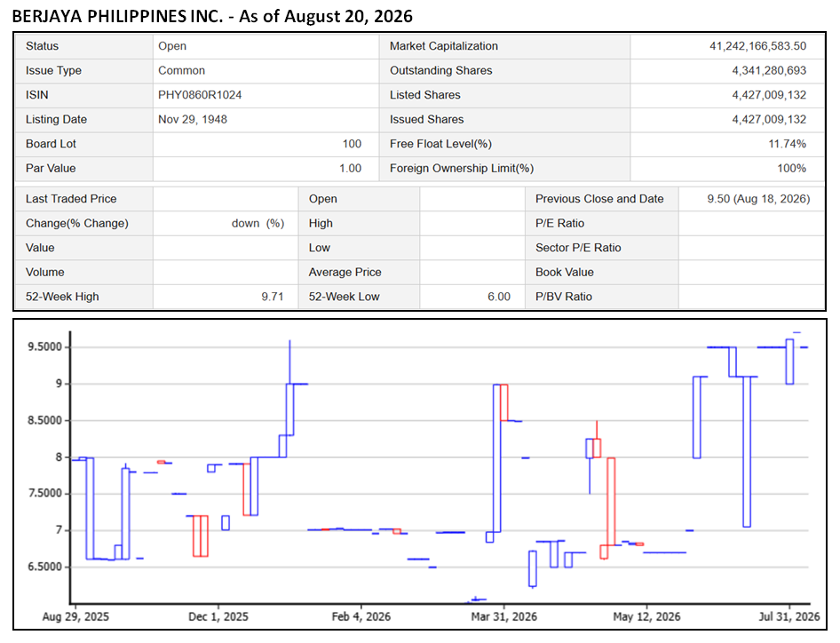The height and width of the screenshot is (643, 840).
Task: Select the High label in price table
Action: pos(321,224)
